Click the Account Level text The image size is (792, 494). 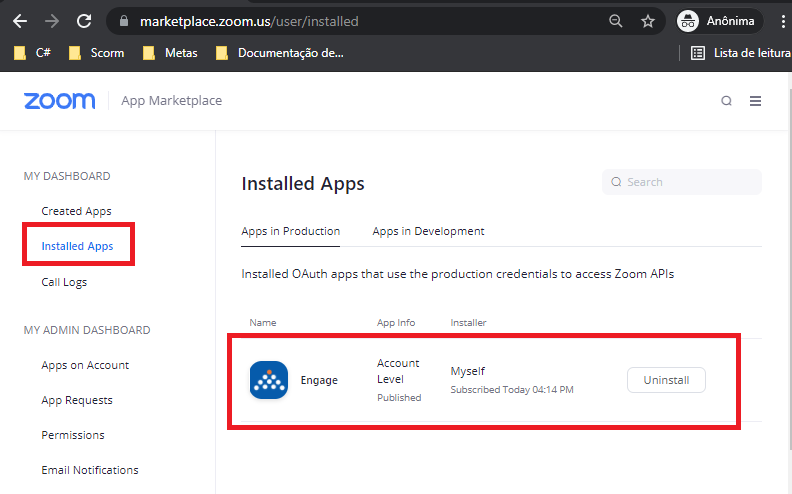[x=398, y=371]
